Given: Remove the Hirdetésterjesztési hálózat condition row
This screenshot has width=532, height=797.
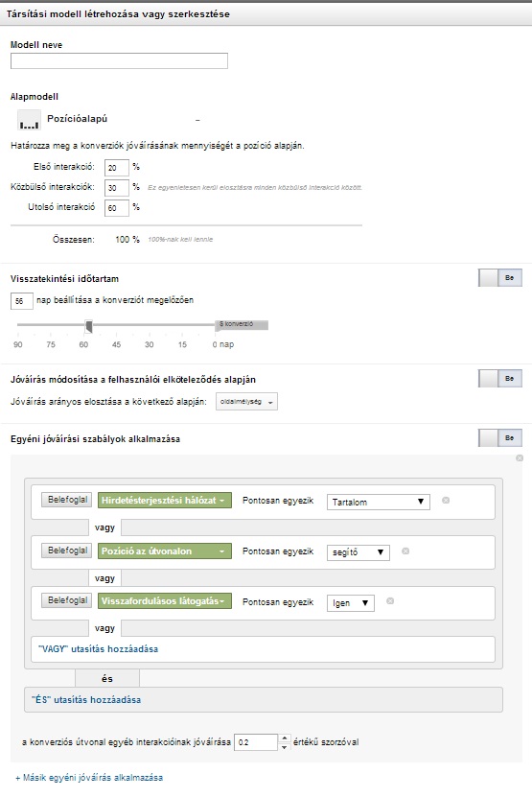Looking at the screenshot, I should [446, 501].
